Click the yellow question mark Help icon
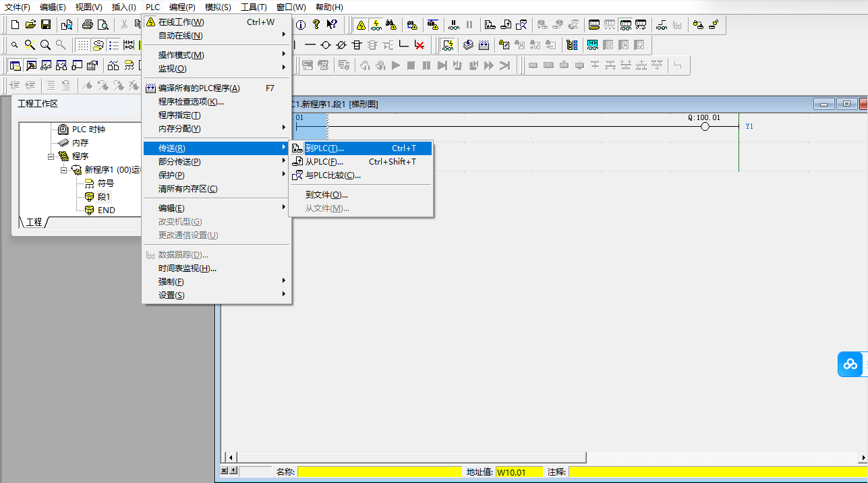The width and height of the screenshot is (868, 483). pyautogui.click(x=316, y=25)
